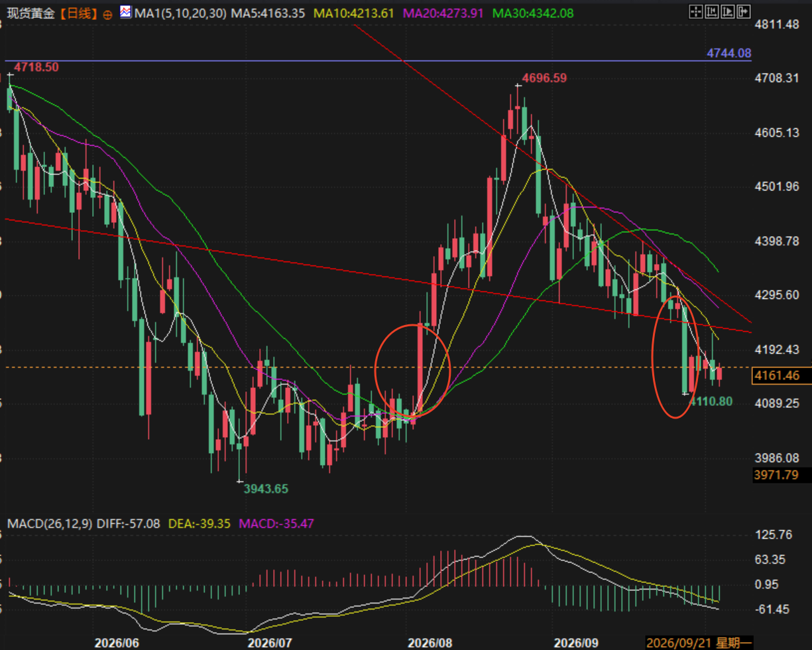Click the 4811.48 price axis label
Screen dimensions: 812x650
pyautogui.click(x=776, y=25)
